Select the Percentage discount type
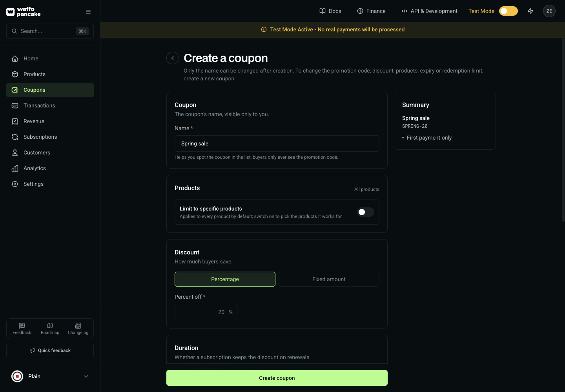Image resolution: width=565 pixels, height=392 pixels. click(x=225, y=279)
